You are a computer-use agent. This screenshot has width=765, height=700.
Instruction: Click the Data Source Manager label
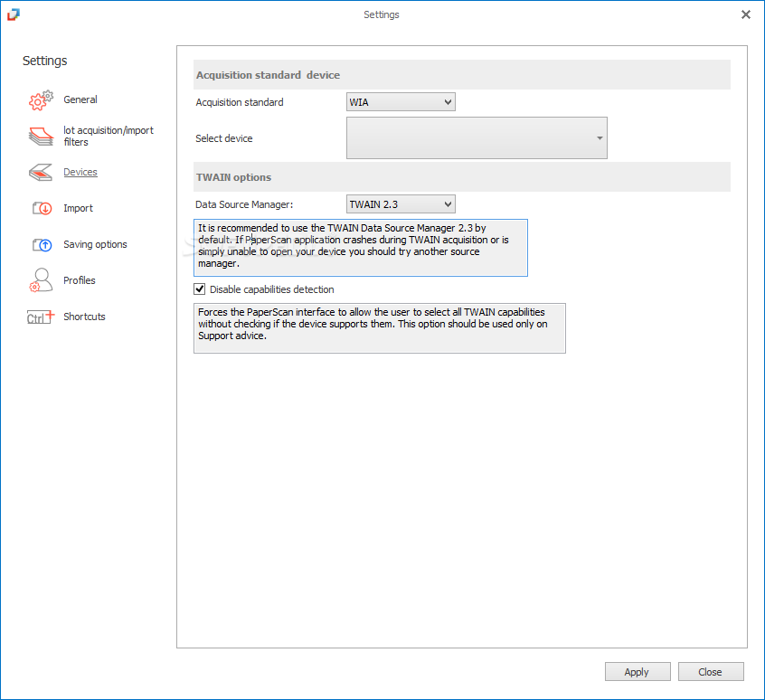244,204
